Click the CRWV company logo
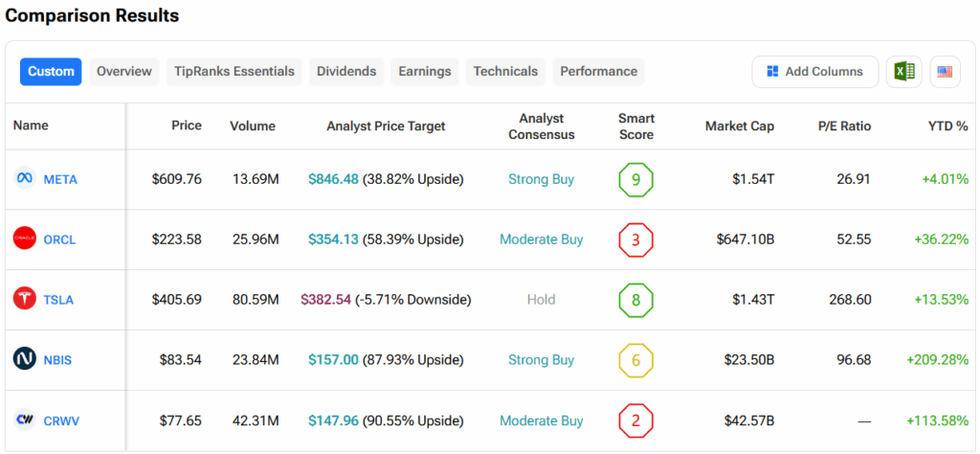This screenshot has width=980, height=454. (25, 420)
